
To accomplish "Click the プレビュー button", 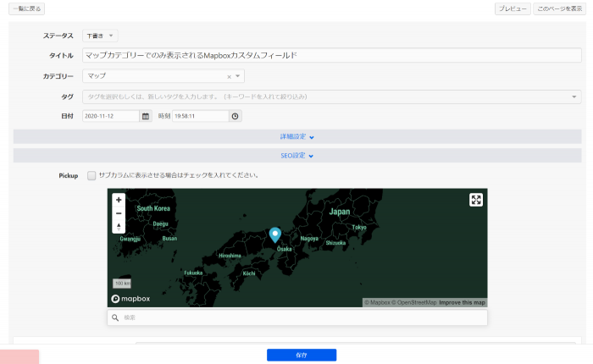I will pos(512,8).
